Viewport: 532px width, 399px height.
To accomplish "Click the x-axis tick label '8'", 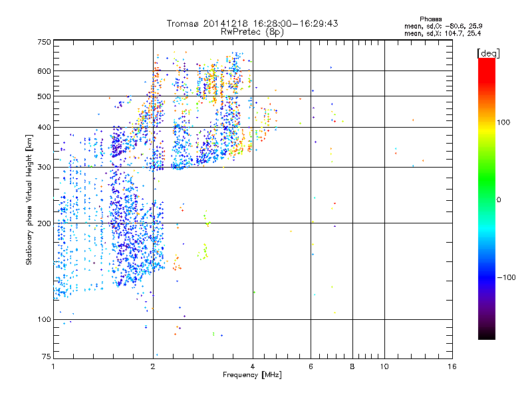I will pyautogui.click(x=352, y=366).
